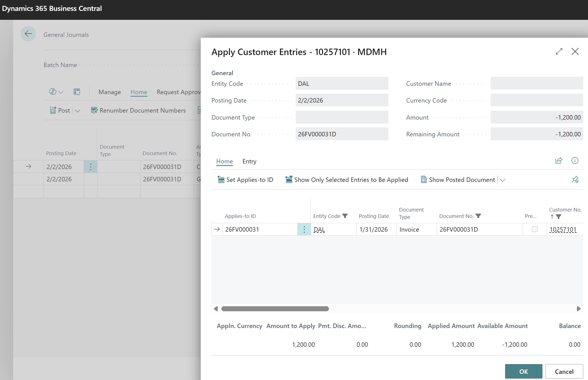Select the Home tab in dialog
The image size is (588, 380).
click(224, 161)
